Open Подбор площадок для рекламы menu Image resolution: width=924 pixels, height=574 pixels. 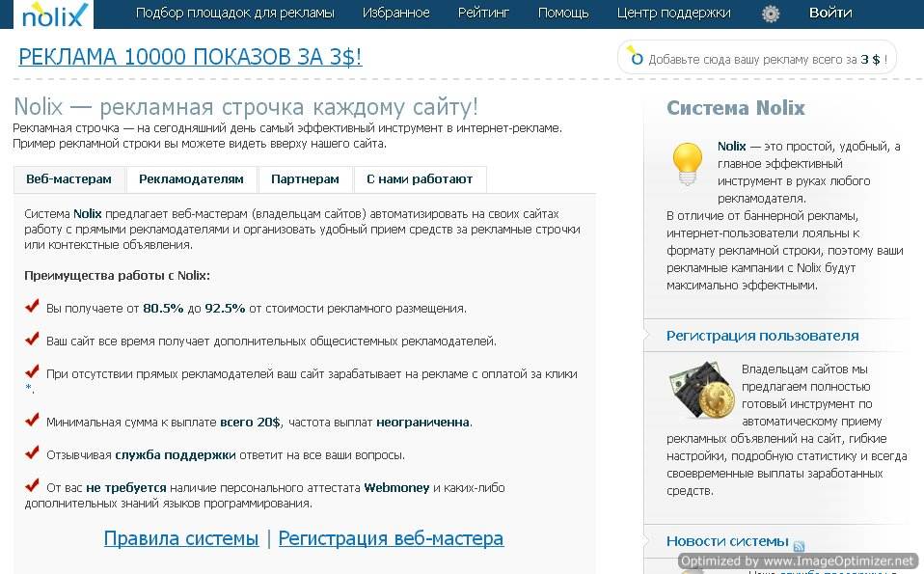pos(235,13)
